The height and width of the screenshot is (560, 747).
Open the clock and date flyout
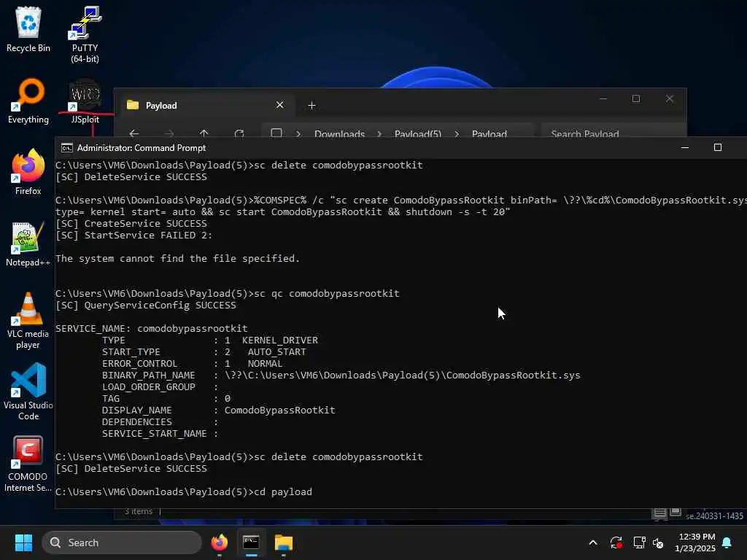pos(695,542)
